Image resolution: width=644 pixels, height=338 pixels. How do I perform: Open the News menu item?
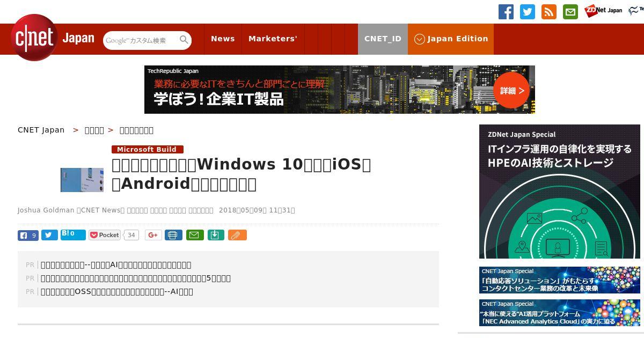pos(223,39)
